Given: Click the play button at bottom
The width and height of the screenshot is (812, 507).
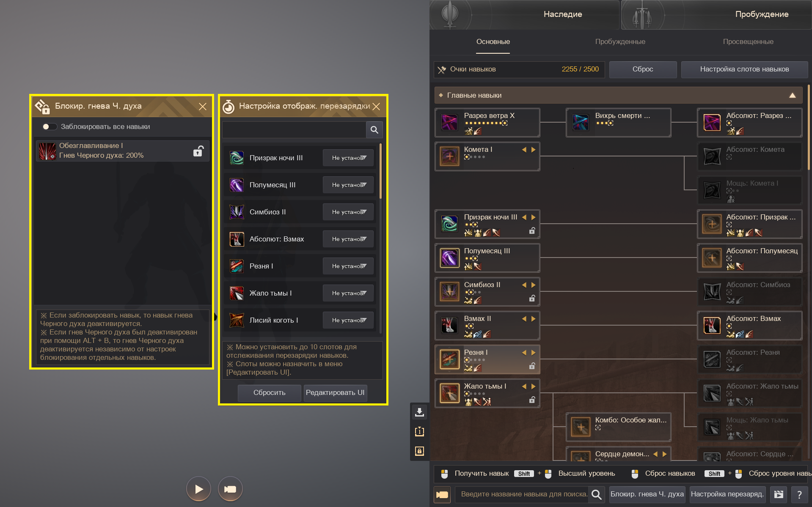Looking at the screenshot, I should coord(198,489).
